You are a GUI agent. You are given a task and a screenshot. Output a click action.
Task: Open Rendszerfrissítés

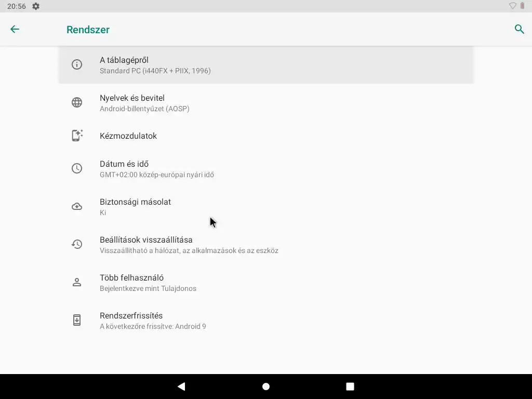click(x=266, y=321)
